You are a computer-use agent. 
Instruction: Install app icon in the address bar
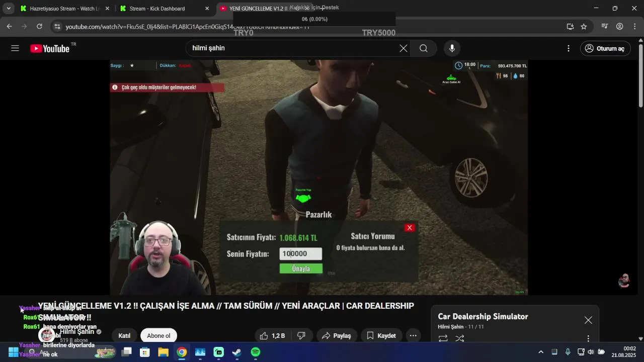coord(570,26)
